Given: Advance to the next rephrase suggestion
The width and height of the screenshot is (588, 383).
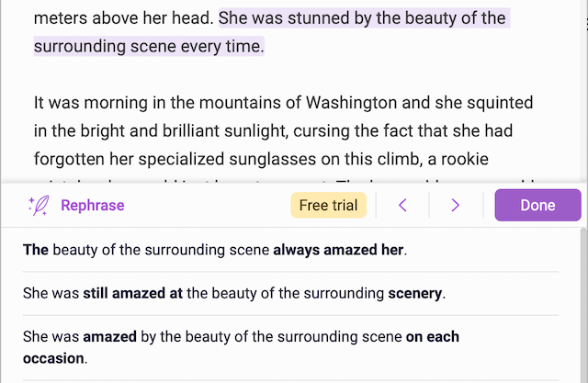Looking at the screenshot, I should (x=456, y=205).
